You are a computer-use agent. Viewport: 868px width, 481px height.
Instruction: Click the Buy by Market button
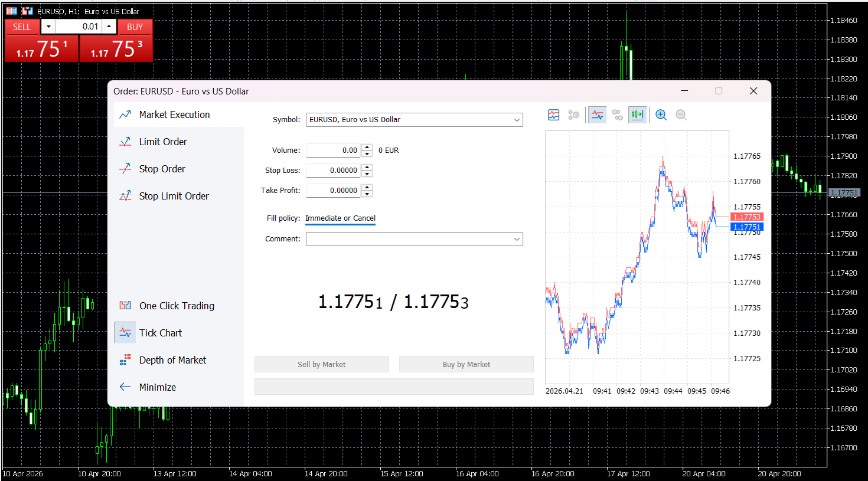[466, 364]
